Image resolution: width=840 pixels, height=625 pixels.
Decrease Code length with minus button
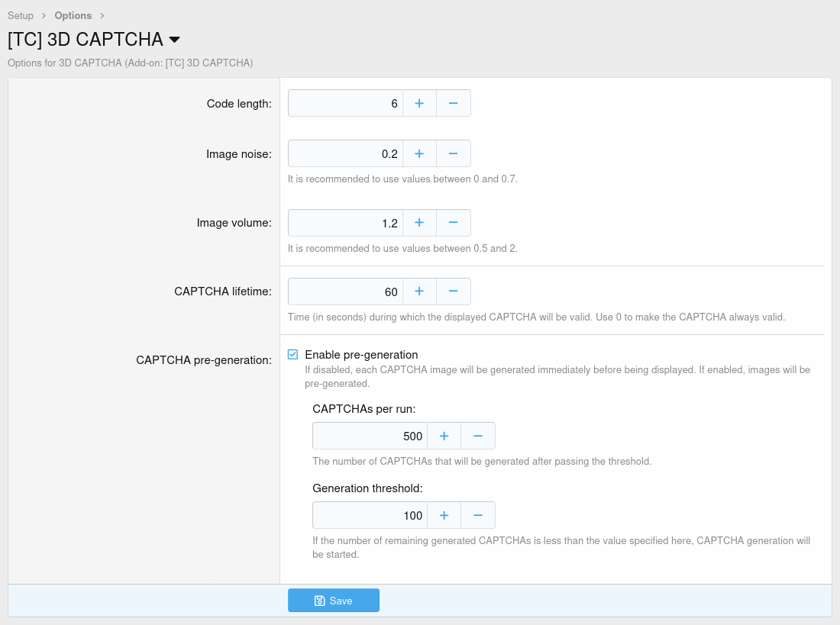click(x=453, y=103)
